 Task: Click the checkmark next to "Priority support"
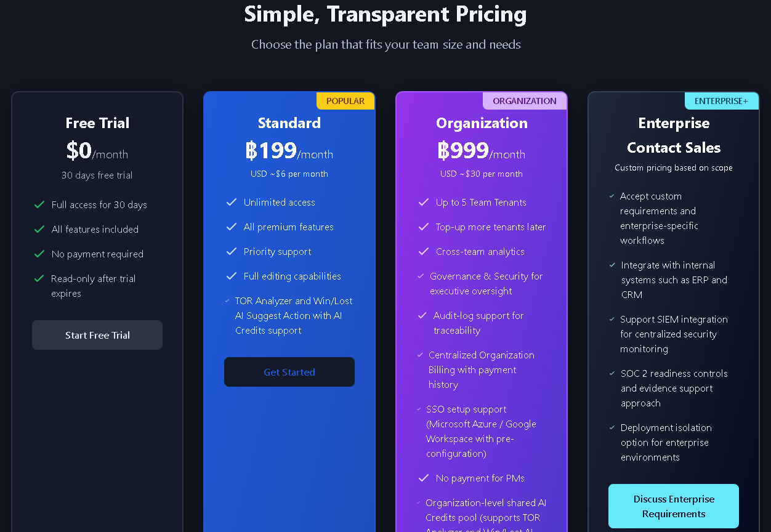coord(232,251)
